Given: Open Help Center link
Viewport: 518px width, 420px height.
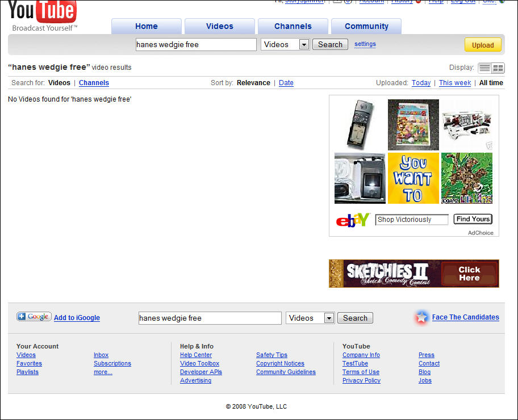Looking at the screenshot, I should (196, 355).
